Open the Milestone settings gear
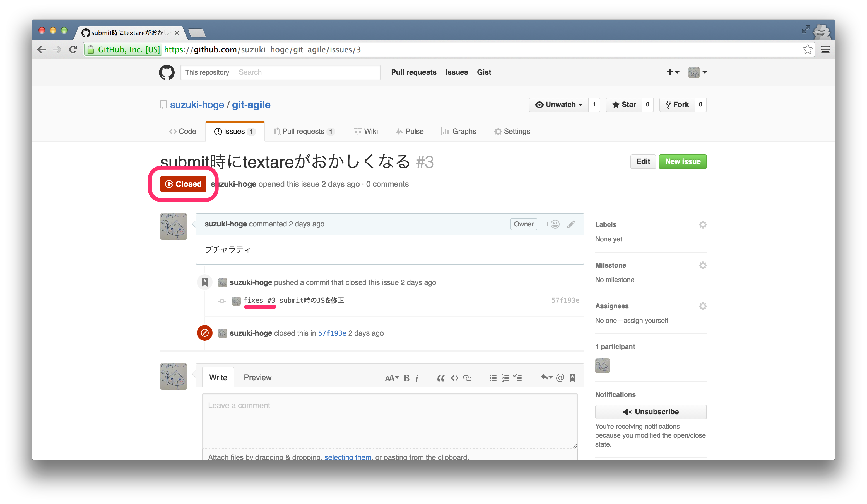The width and height of the screenshot is (867, 504). pyautogui.click(x=703, y=265)
